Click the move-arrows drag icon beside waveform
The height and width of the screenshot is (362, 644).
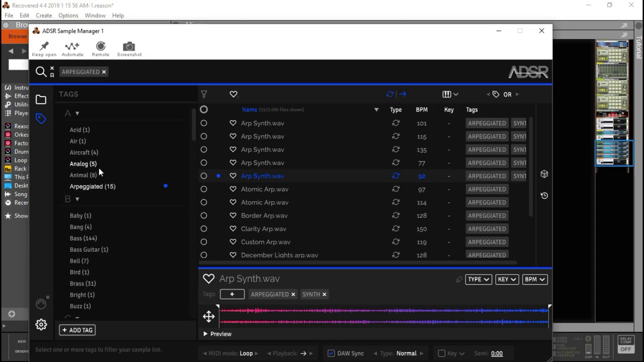pyautogui.click(x=209, y=316)
